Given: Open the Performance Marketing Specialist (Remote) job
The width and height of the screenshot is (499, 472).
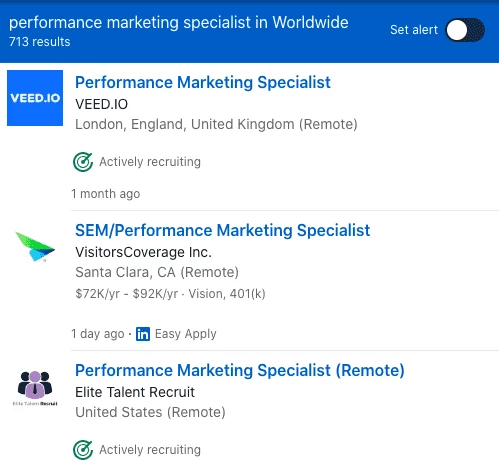Looking at the screenshot, I should tap(240, 370).
